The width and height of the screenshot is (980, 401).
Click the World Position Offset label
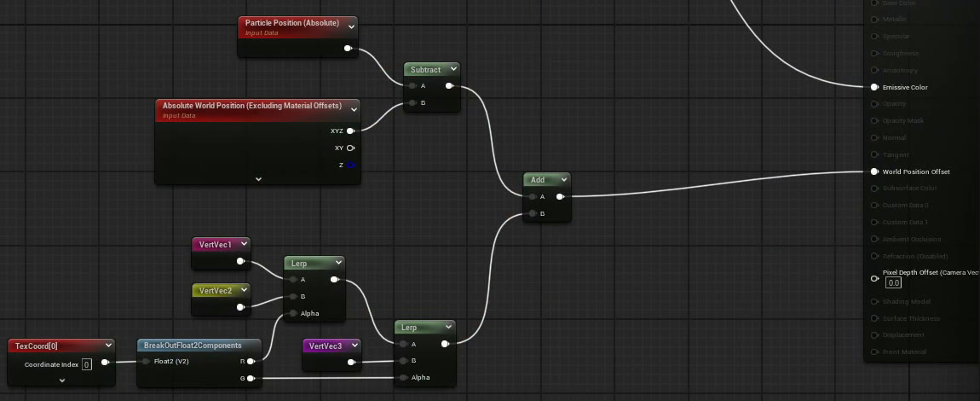click(x=915, y=172)
